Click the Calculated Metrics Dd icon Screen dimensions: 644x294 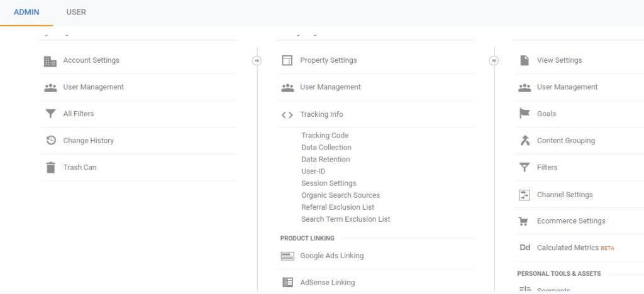coord(525,248)
